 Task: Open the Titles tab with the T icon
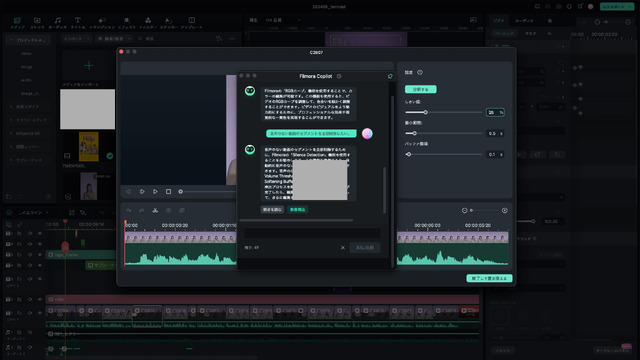coord(78,23)
